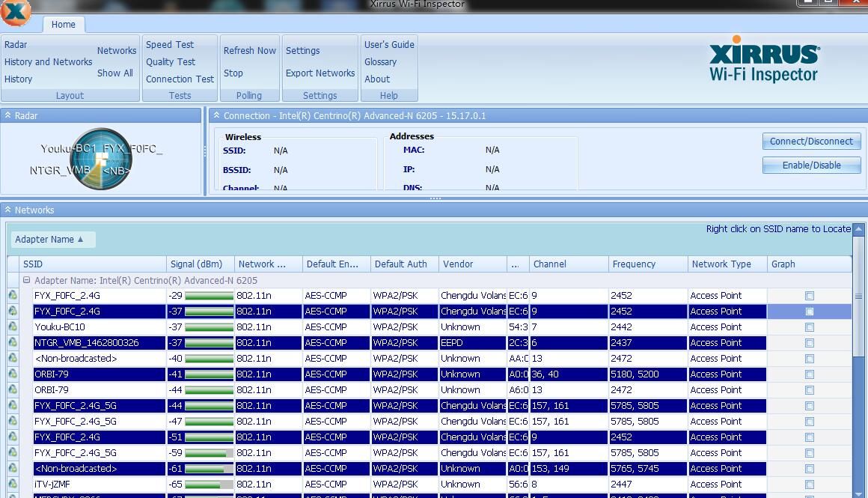This screenshot has width=868, height=498.
Task: Stop network polling
Action: (233, 73)
